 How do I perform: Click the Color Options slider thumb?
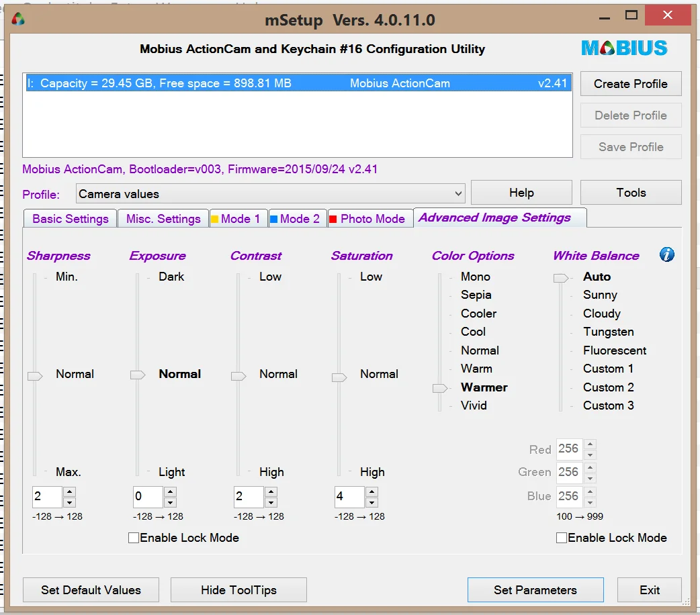coord(440,388)
